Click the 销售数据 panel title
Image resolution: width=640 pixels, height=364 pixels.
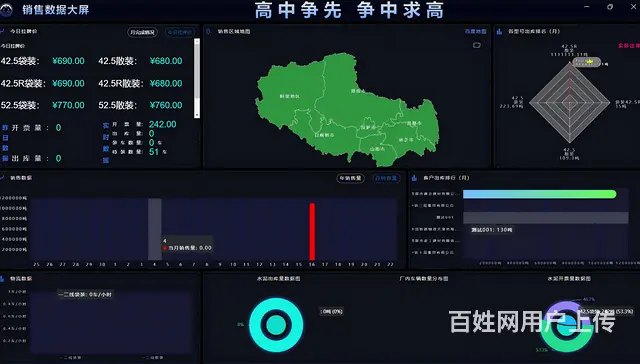pos(21,178)
